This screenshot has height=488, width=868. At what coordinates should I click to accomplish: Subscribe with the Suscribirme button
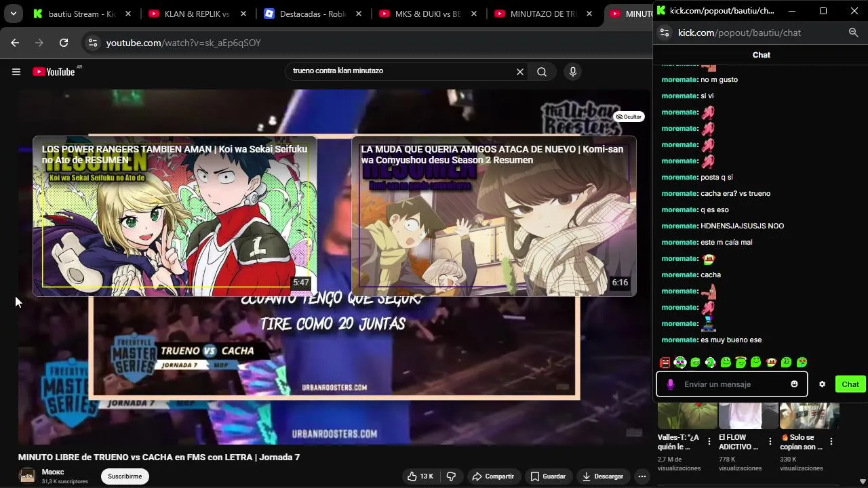click(x=125, y=476)
